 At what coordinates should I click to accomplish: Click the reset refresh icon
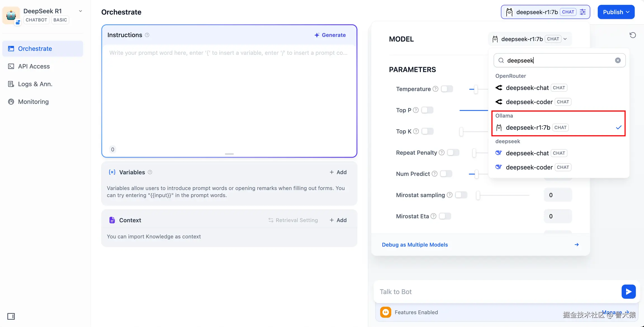(x=633, y=35)
